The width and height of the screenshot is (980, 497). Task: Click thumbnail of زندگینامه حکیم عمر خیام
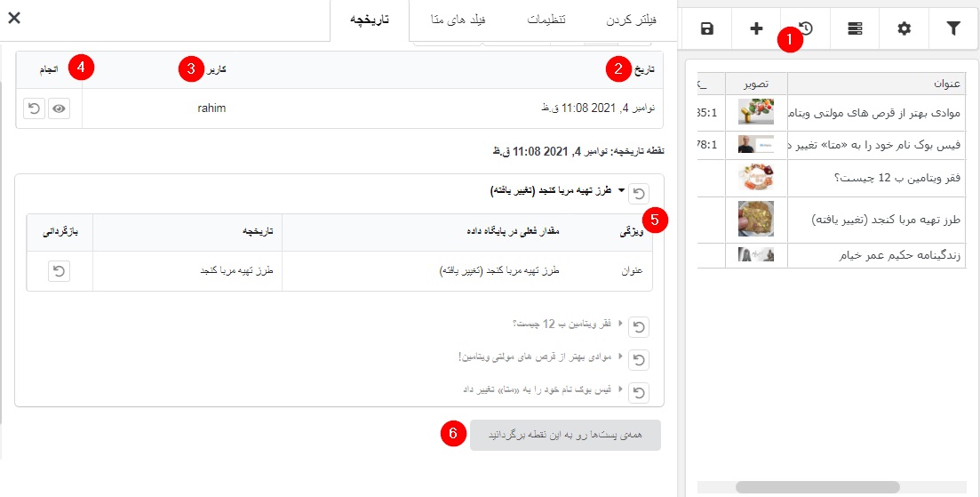coord(755,255)
